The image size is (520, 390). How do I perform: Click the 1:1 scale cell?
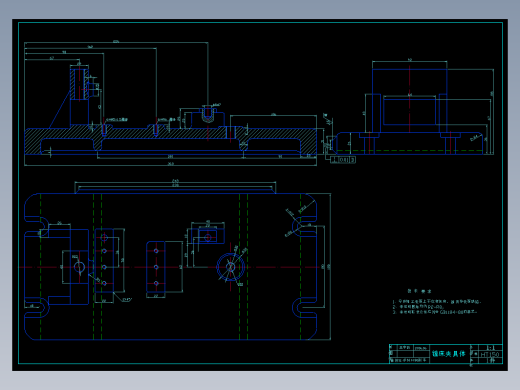coord(491,348)
